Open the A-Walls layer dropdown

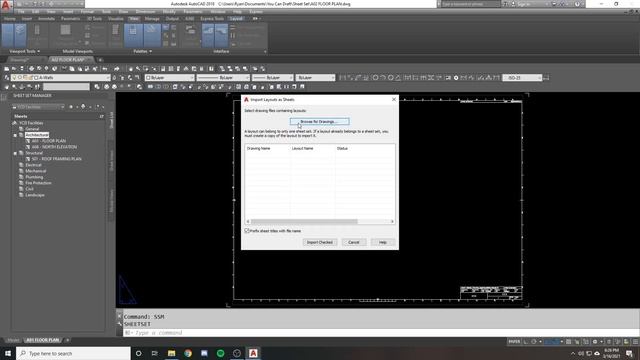pyautogui.click(x=59, y=78)
